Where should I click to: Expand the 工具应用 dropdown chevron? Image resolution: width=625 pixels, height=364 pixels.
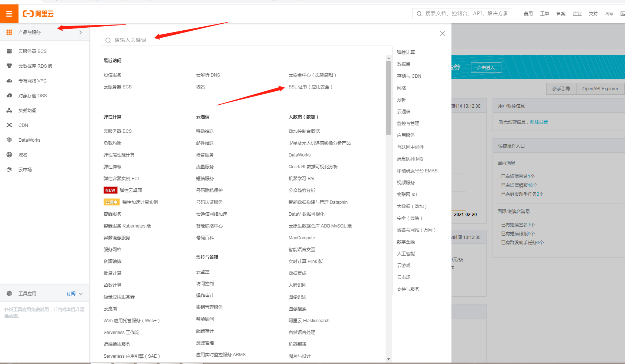(81, 294)
